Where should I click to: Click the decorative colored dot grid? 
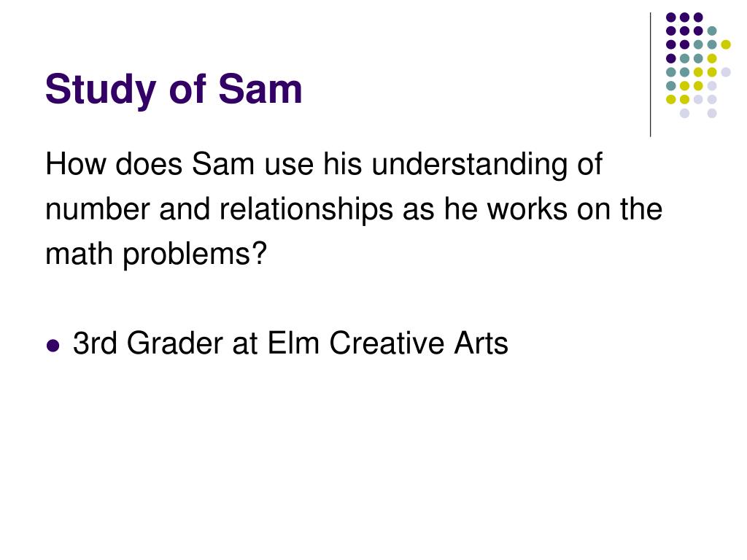pos(698,65)
